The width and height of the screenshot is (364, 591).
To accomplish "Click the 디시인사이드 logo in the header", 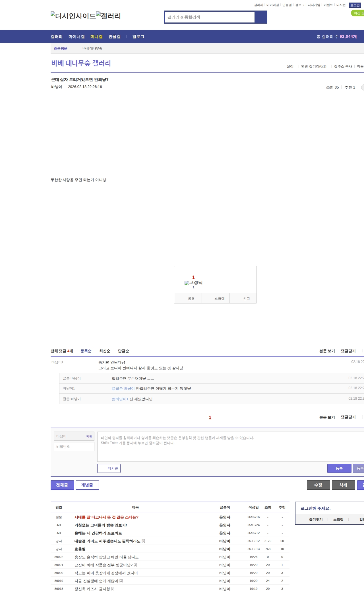I will pyautogui.click(x=73, y=16).
